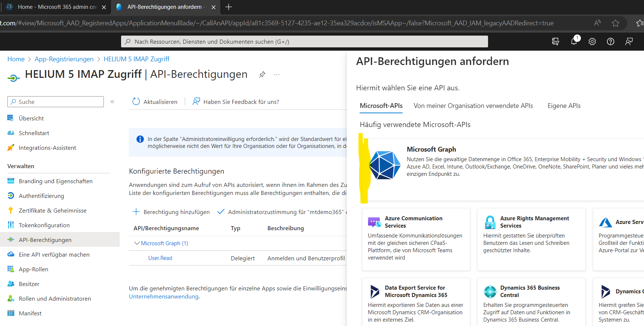Open Zertifikate & Geheimnisse in sidebar

tap(52, 210)
